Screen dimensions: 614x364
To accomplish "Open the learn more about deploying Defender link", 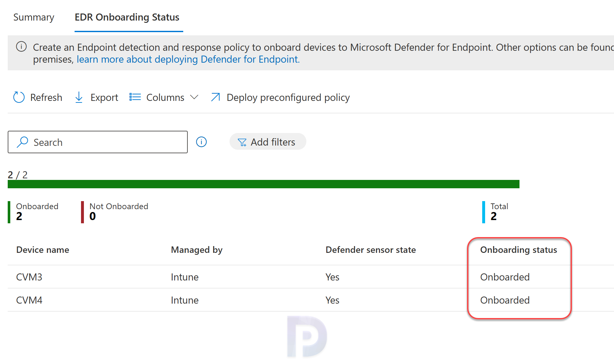I will (x=188, y=59).
